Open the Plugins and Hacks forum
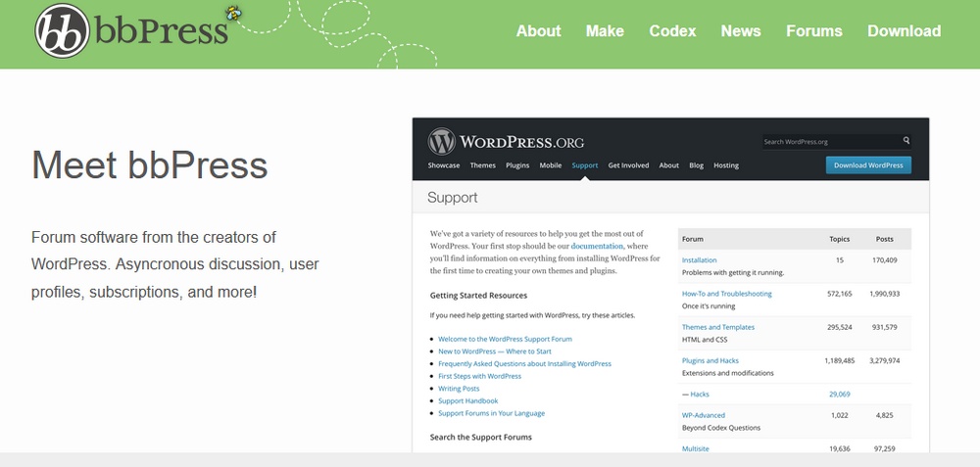 (x=710, y=361)
